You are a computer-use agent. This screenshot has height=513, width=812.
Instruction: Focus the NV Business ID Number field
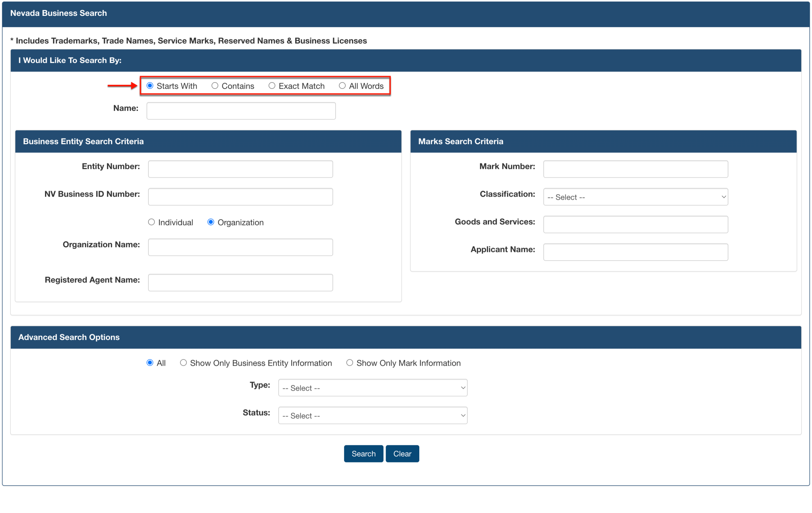click(240, 197)
